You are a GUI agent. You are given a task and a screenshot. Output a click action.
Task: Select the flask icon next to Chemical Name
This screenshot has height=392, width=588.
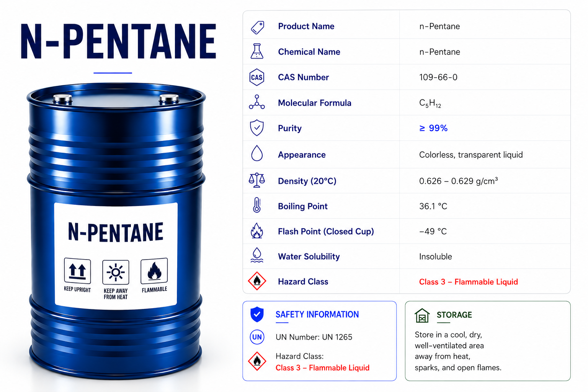tap(257, 51)
